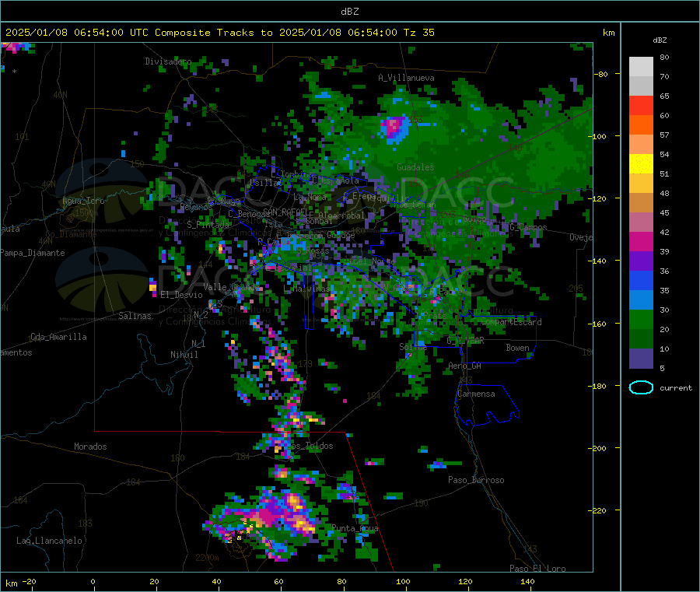700x592 pixels.
Task: Click the 'L_Malvinas' place label
Action: pos(306,289)
